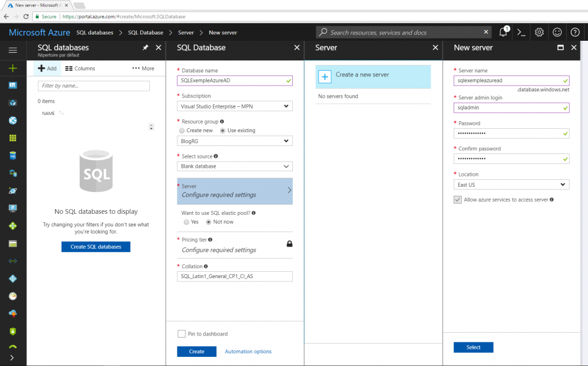
Task: Open Monitor gauge icon in sidebar
Action: click(13, 296)
